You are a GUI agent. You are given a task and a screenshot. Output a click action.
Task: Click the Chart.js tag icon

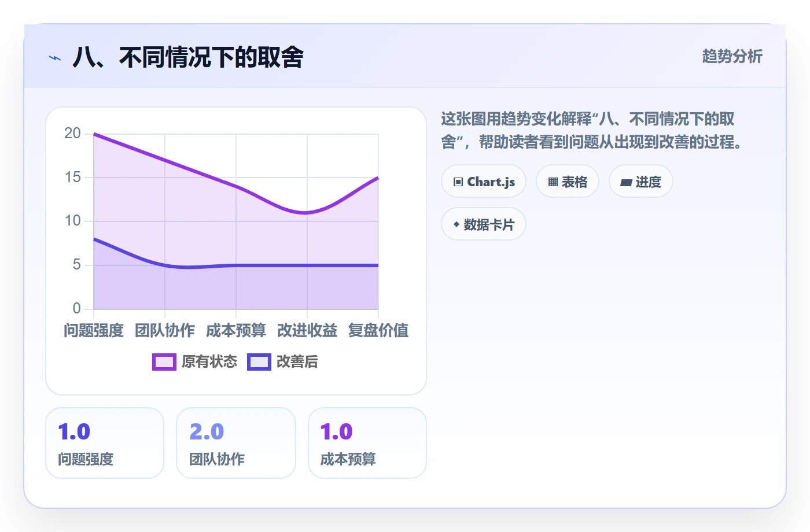(458, 182)
